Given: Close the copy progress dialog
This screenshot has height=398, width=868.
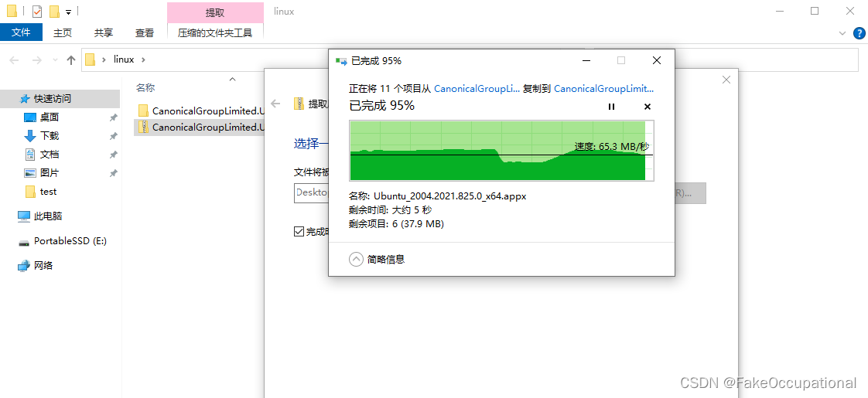Looking at the screenshot, I should pyautogui.click(x=657, y=61).
